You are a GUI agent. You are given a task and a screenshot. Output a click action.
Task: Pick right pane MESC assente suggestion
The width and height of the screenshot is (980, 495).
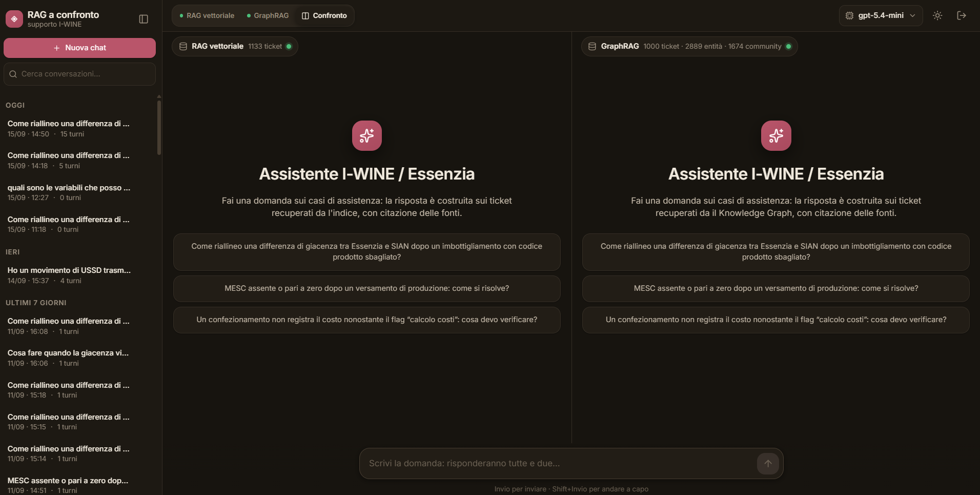point(776,288)
